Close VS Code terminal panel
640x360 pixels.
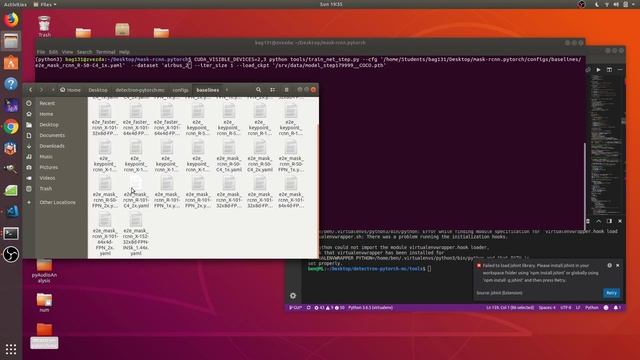[620, 221]
